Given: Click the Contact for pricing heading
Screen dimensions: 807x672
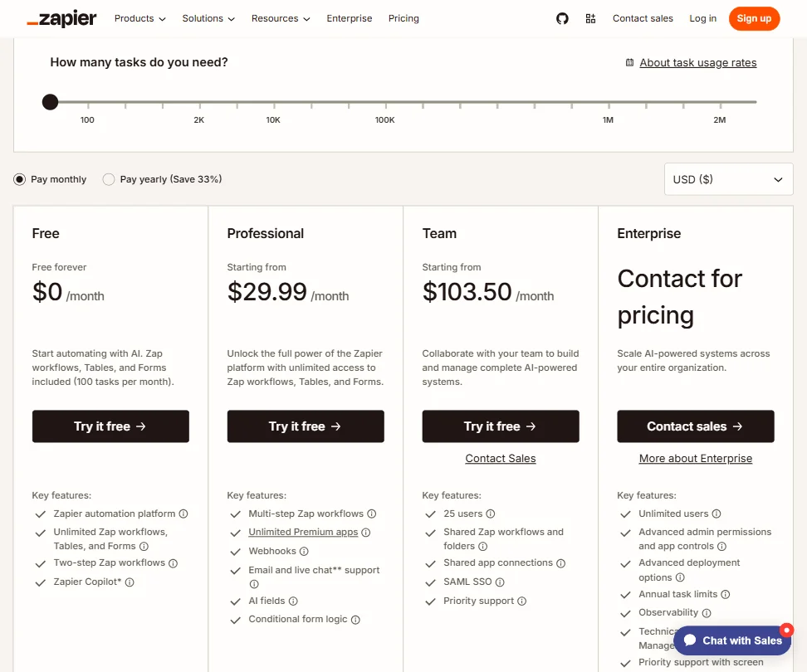Looking at the screenshot, I should pos(679,297).
